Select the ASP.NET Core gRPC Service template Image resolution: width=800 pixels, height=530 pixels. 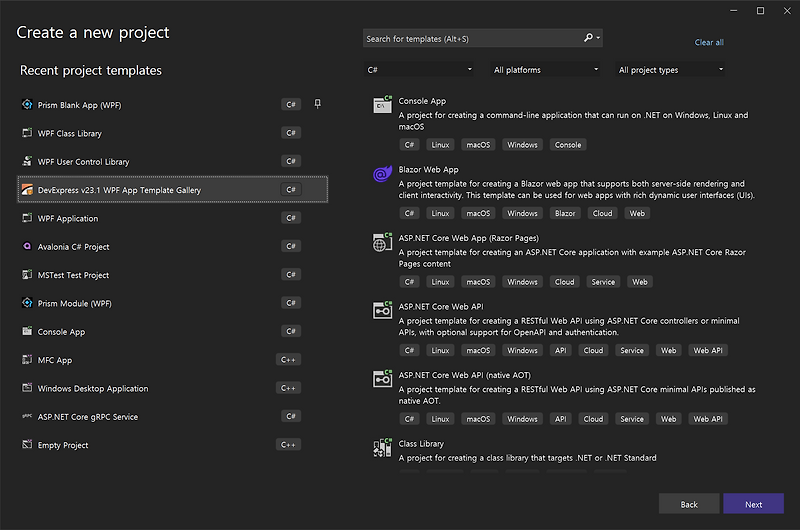88,417
